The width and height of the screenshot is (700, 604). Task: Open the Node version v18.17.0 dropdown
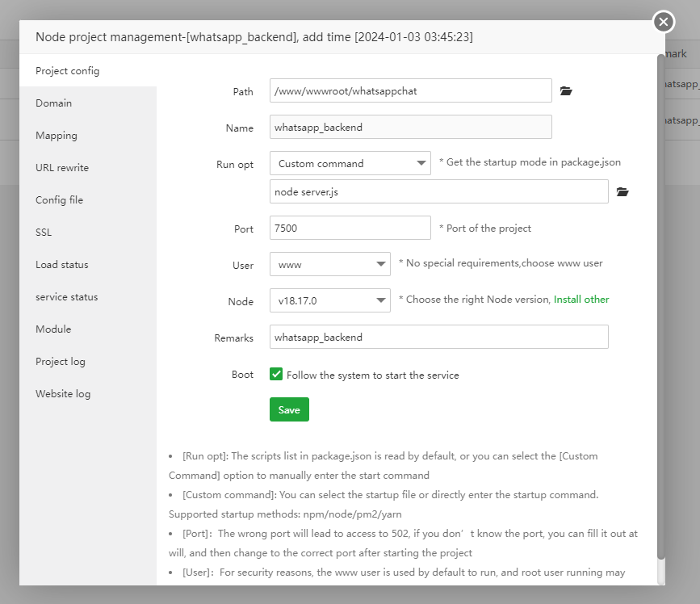pyautogui.click(x=330, y=300)
